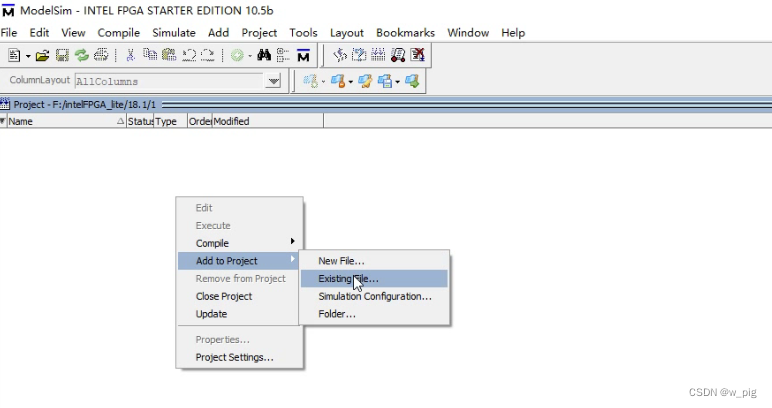The image size is (772, 408).
Task: Open dropdown of window-with-disk icon
Action: tap(397, 82)
